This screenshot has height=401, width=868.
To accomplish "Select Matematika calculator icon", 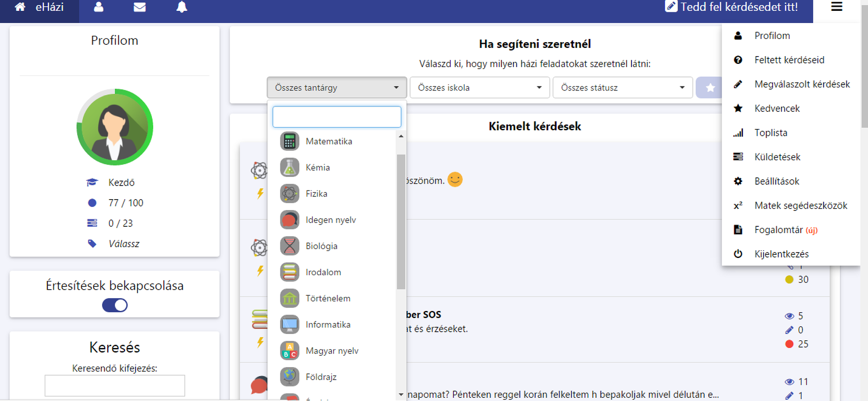I will (289, 141).
